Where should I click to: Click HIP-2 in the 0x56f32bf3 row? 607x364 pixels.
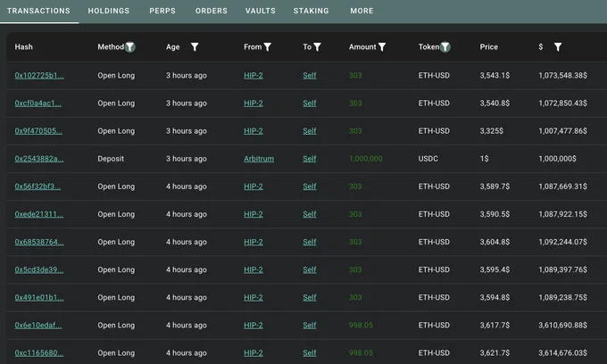click(x=254, y=186)
